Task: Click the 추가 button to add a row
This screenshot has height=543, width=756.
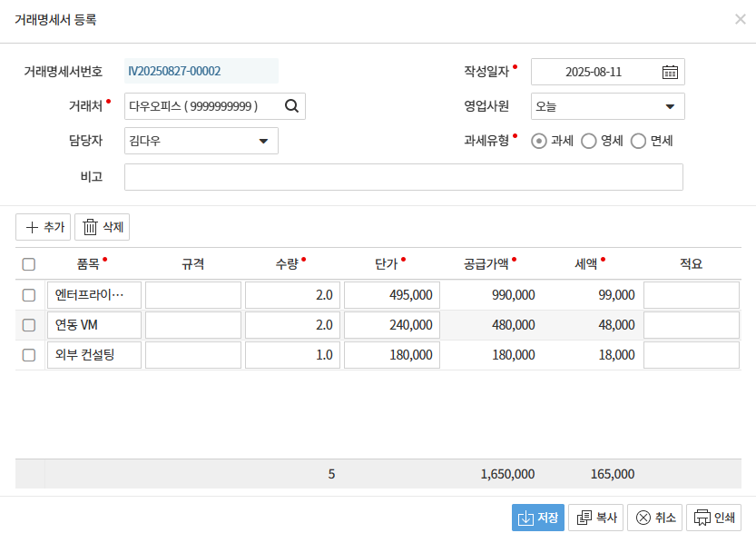Action: click(44, 227)
